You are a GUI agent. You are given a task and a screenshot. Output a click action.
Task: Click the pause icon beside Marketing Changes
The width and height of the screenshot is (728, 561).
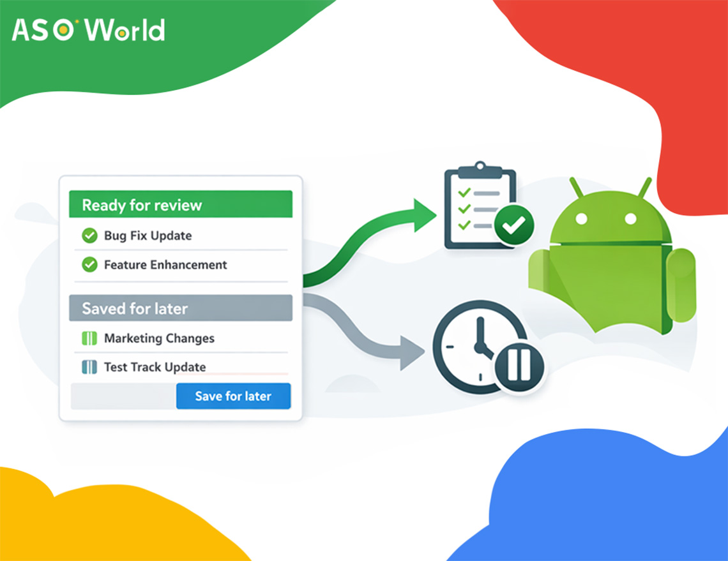[x=90, y=338]
